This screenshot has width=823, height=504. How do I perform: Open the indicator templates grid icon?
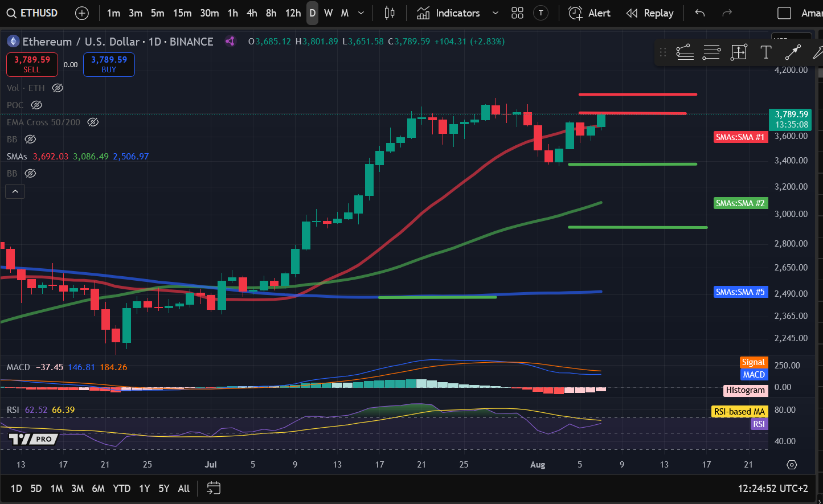517,13
